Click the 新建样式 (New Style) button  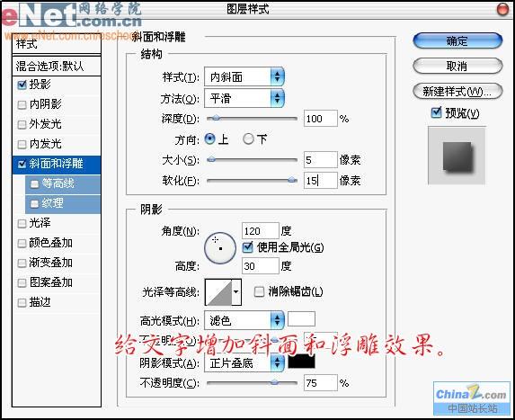[x=457, y=92]
